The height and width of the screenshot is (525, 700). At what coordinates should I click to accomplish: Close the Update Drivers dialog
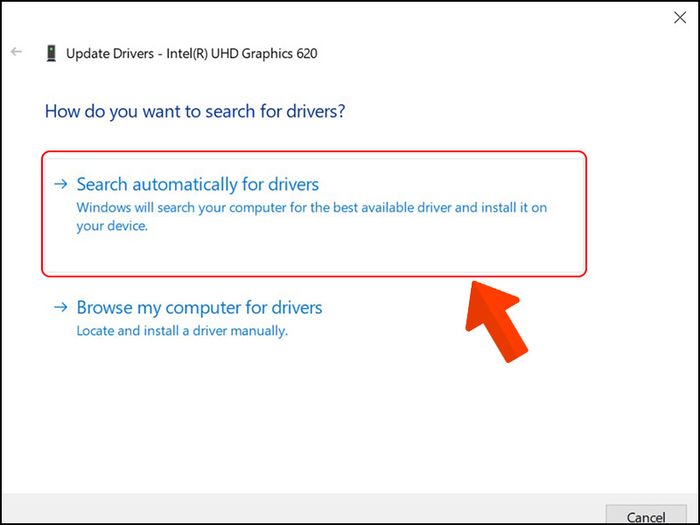coord(680,18)
